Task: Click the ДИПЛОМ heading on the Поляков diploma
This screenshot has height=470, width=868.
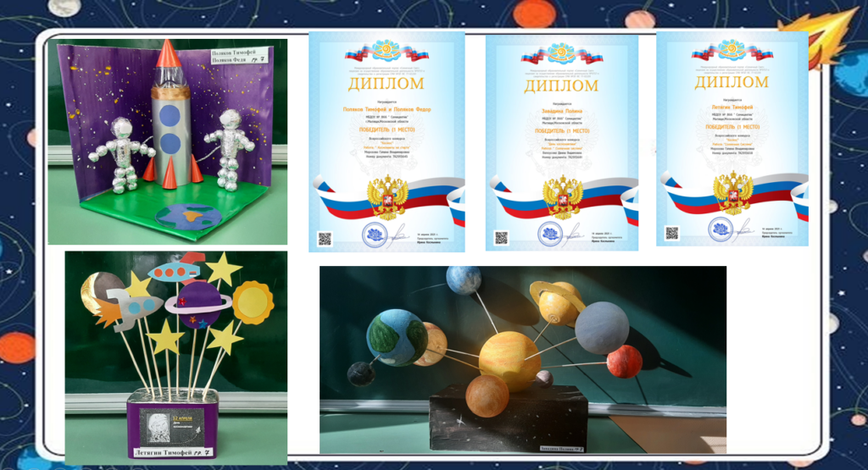Action: 387,84
